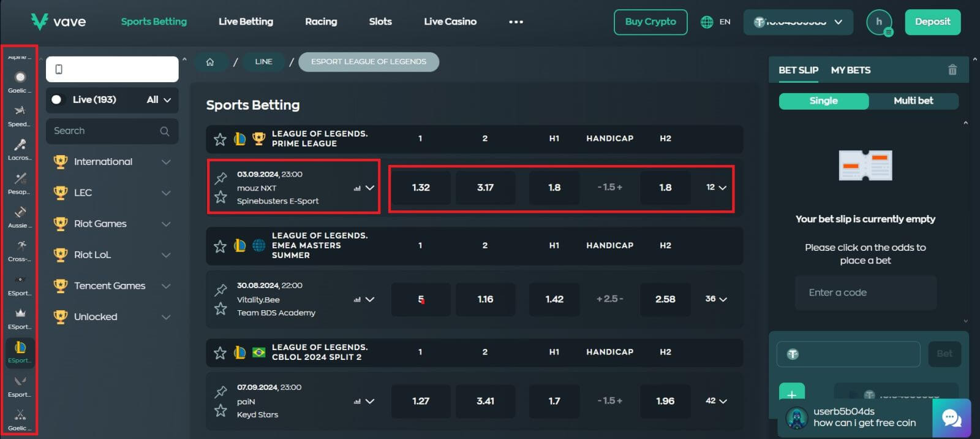Expand the Tencent Games league group
The width and height of the screenshot is (980, 439).
[x=112, y=286]
